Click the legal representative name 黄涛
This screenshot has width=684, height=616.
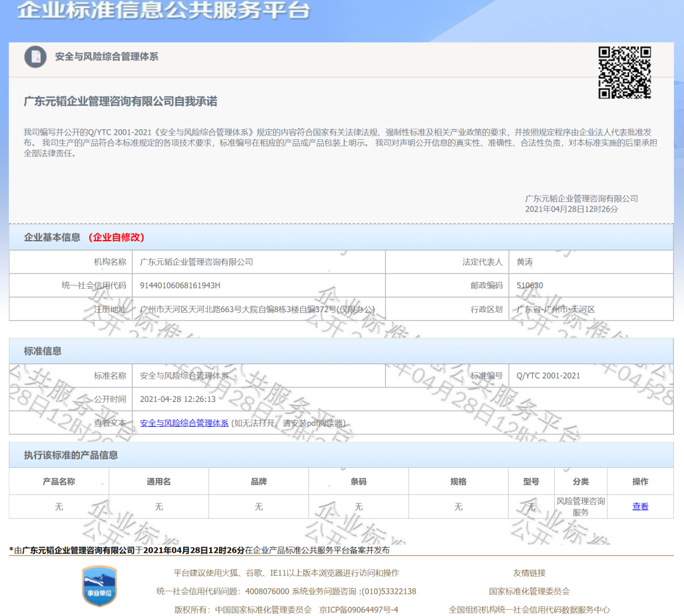[x=524, y=262]
